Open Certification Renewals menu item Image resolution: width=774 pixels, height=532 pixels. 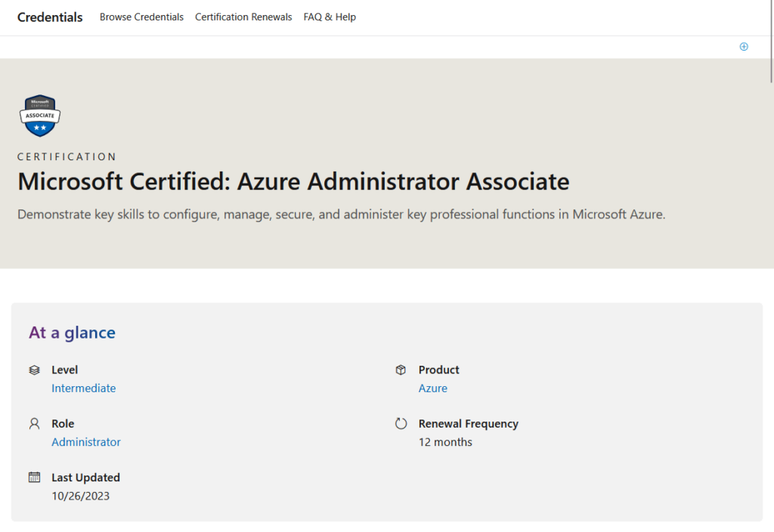[x=243, y=17]
